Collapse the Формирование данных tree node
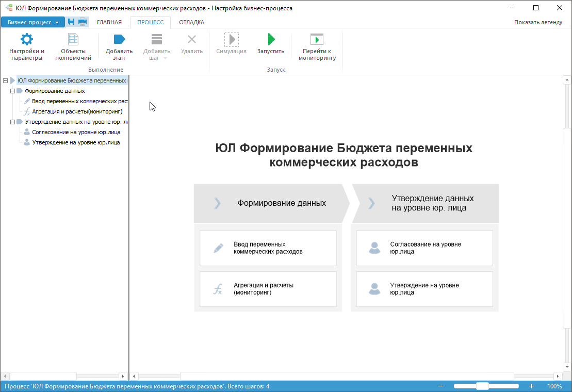Image resolution: width=572 pixels, height=392 pixels. pos(12,91)
